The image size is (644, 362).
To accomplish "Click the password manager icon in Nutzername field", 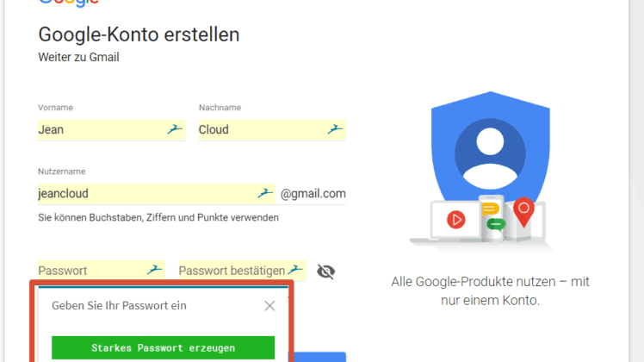I will click(x=265, y=193).
